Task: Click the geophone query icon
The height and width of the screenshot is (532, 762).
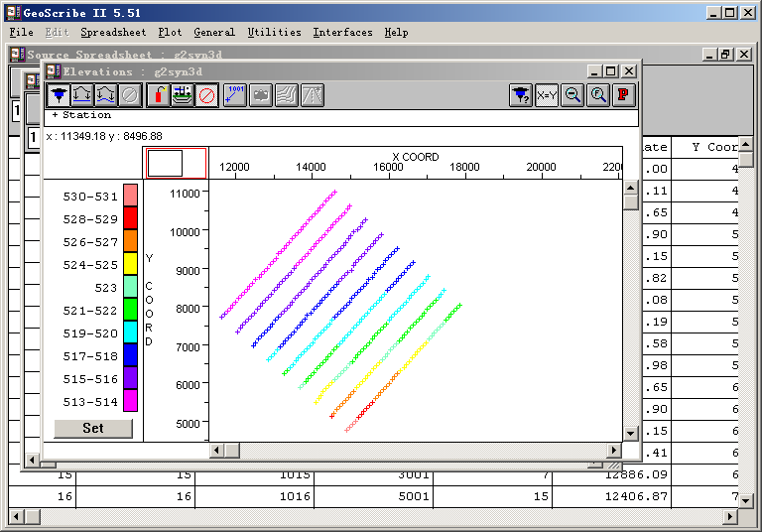Action: pos(521,95)
